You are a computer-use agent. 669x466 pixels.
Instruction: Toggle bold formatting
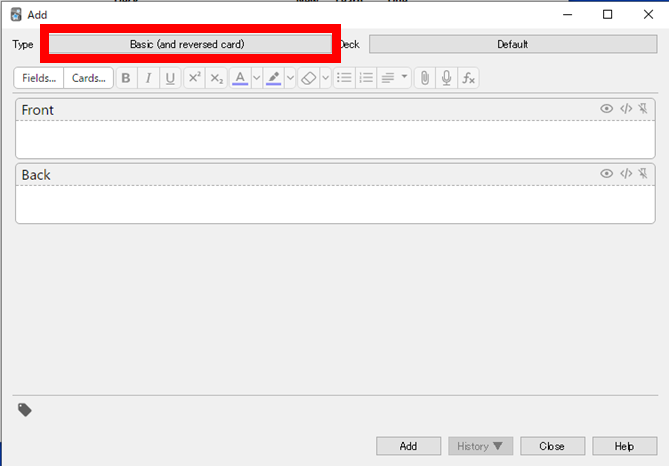[126, 78]
